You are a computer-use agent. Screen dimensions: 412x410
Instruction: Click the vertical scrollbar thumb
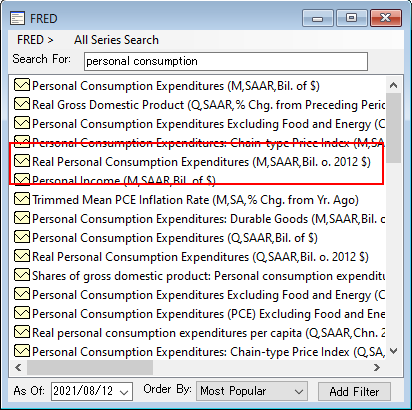[x=393, y=128]
